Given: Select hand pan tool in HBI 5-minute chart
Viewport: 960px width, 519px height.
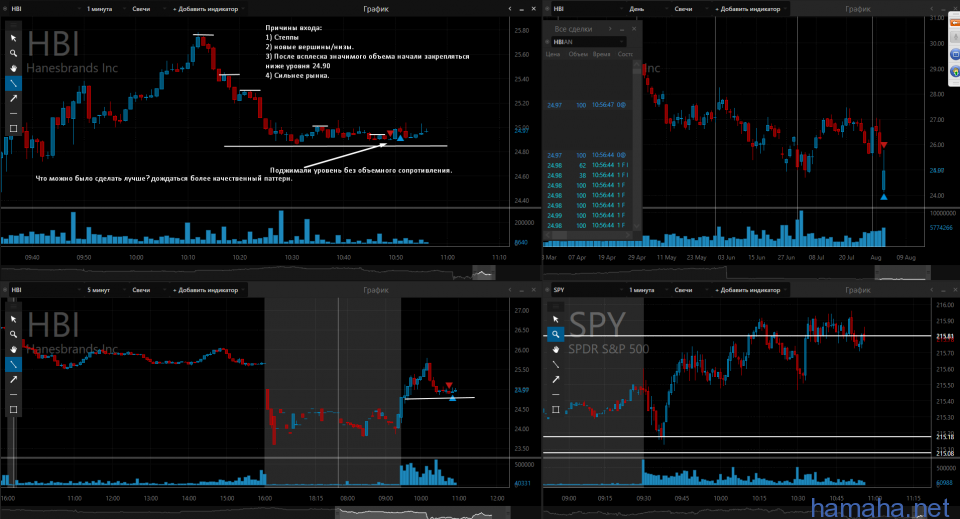Looking at the screenshot, I should [x=13, y=349].
